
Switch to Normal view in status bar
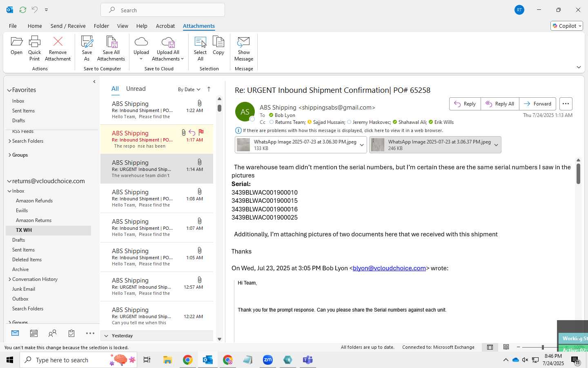pyautogui.click(x=490, y=347)
